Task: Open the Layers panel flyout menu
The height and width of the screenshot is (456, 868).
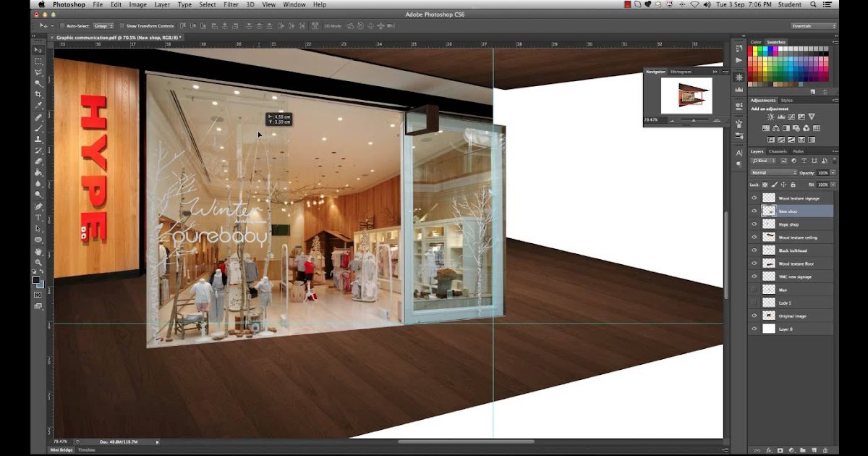Action: (x=835, y=151)
